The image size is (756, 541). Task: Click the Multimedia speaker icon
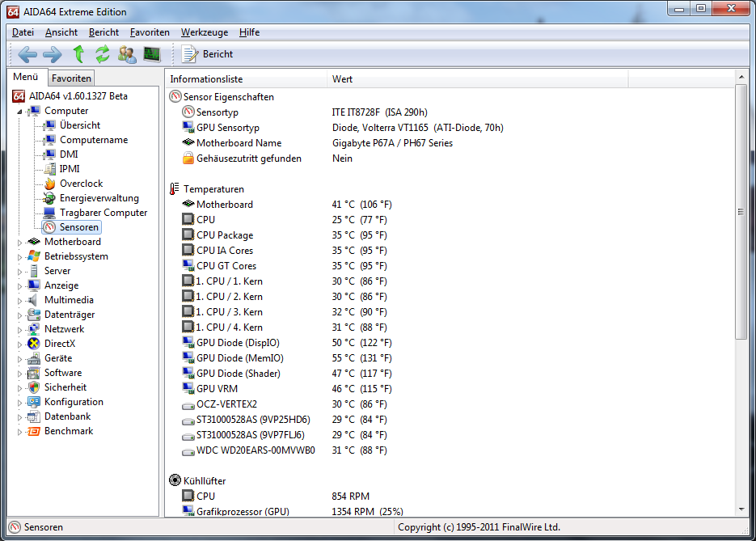(x=34, y=300)
